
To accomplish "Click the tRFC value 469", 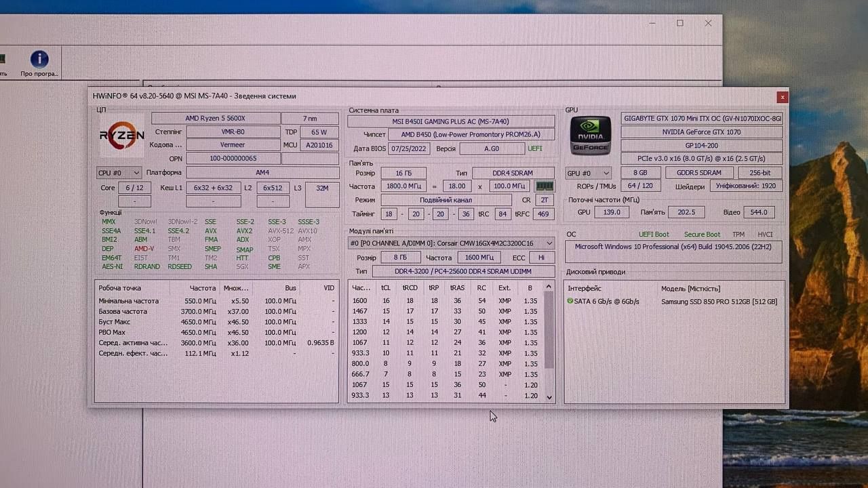I will [x=542, y=213].
